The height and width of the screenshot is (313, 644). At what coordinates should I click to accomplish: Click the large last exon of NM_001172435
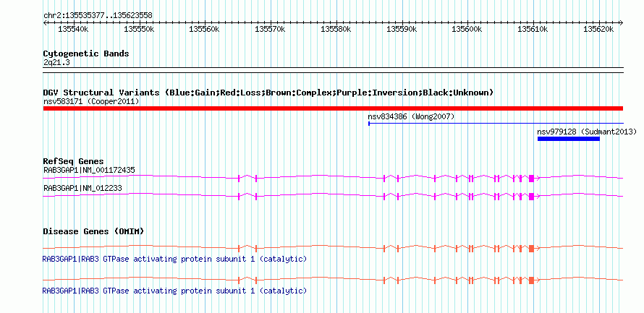click(531, 178)
